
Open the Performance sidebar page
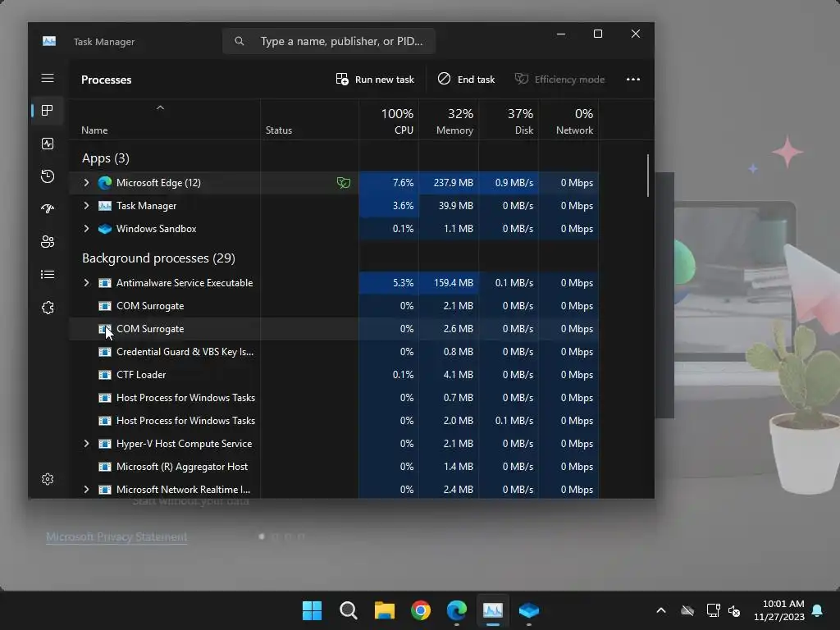point(48,144)
